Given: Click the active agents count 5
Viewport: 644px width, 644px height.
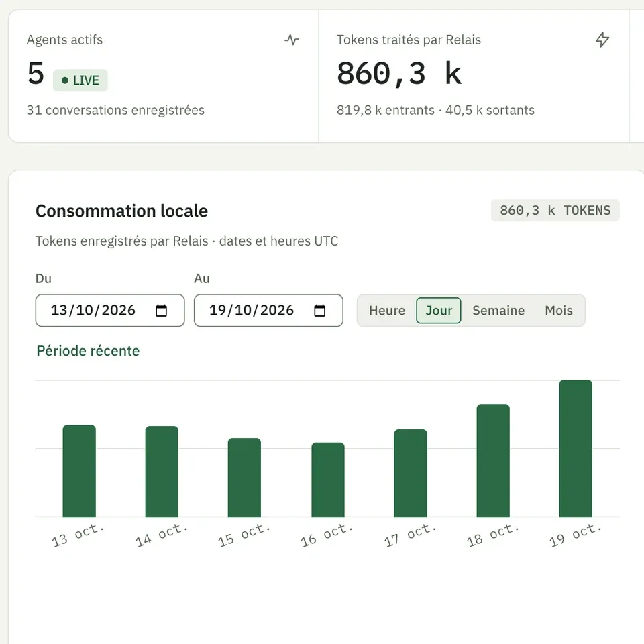Looking at the screenshot, I should (36, 74).
